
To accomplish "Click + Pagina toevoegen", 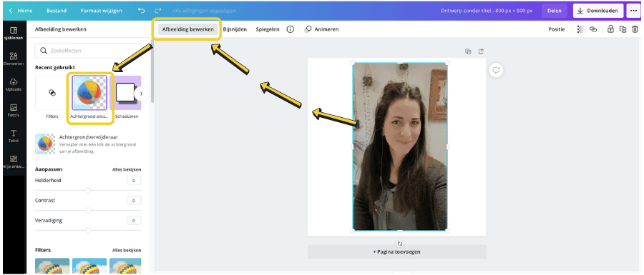I will click(396, 251).
